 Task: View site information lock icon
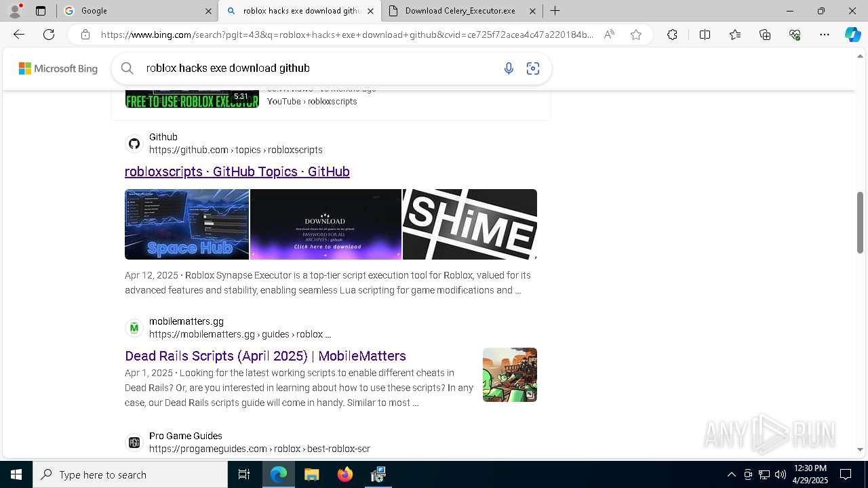(85, 35)
